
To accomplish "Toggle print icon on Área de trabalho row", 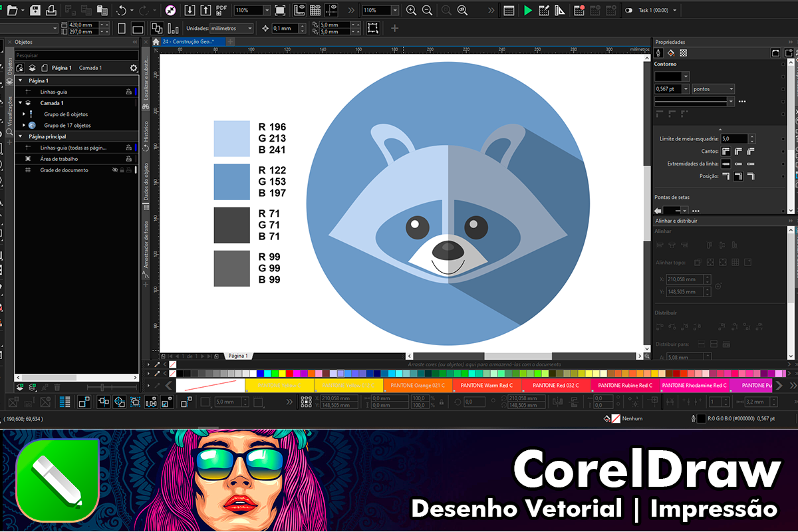I will tap(128, 159).
